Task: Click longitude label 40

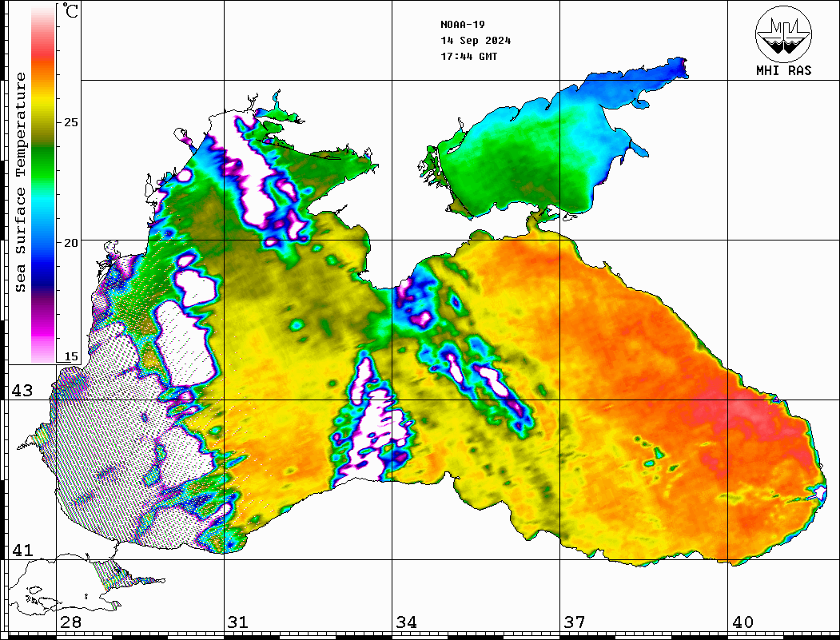Action: 742,622
